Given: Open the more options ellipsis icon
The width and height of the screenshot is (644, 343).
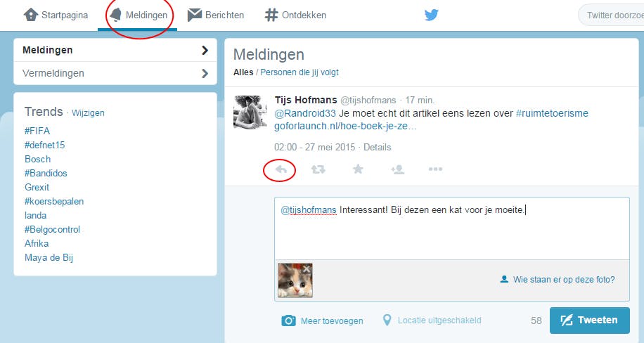Looking at the screenshot, I should tap(435, 169).
